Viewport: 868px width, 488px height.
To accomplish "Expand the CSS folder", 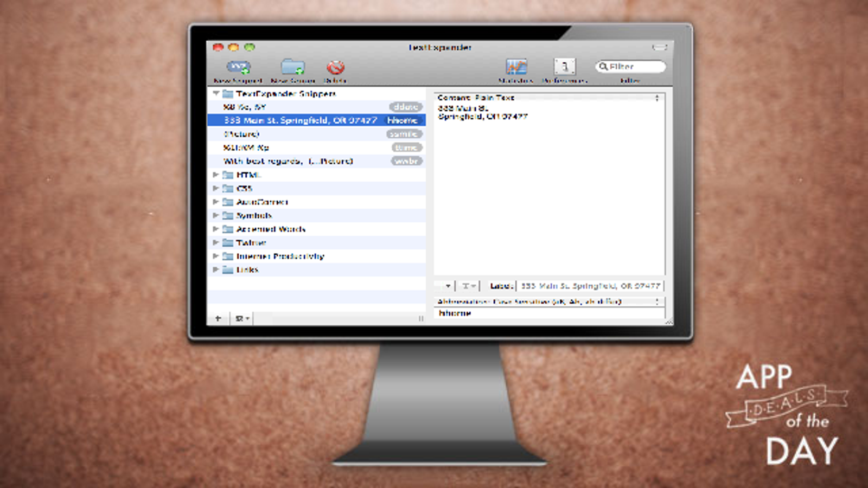I will tap(215, 188).
